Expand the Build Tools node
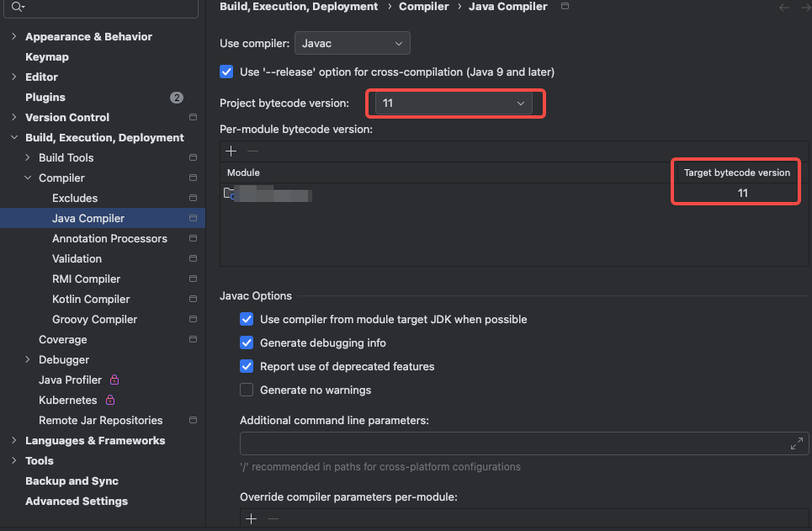The image size is (812, 531). tap(28, 157)
